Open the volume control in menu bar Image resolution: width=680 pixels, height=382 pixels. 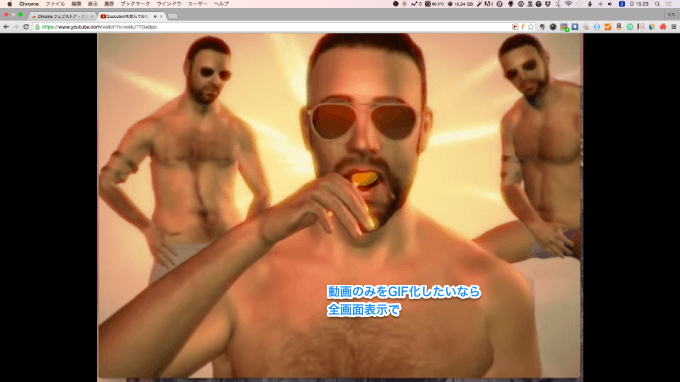pyautogui.click(x=610, y=4)
